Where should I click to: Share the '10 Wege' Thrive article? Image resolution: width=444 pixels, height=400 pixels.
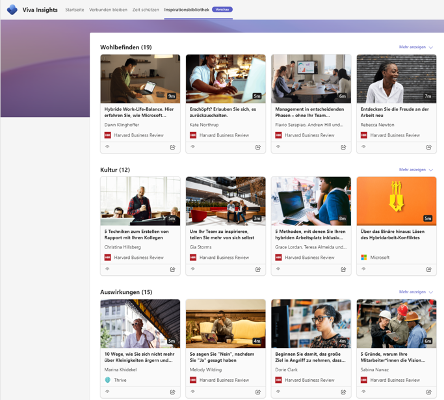(172, 392)
